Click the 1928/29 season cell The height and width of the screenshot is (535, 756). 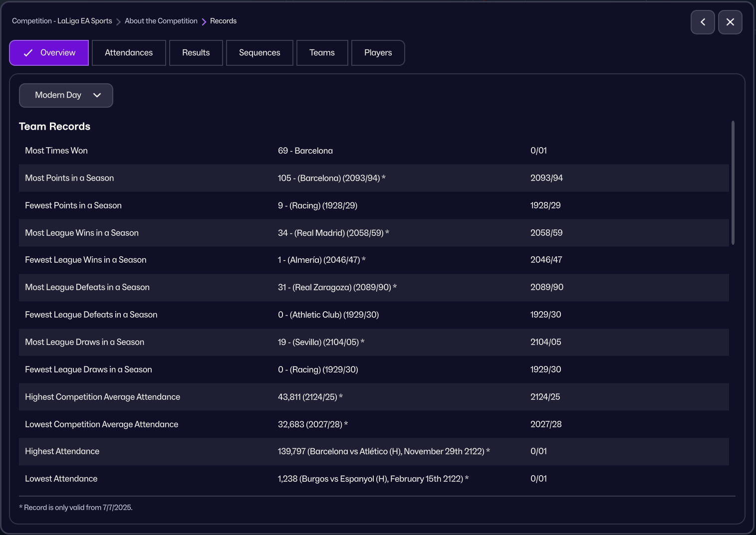pyautogui.click(x=545, y=205)
